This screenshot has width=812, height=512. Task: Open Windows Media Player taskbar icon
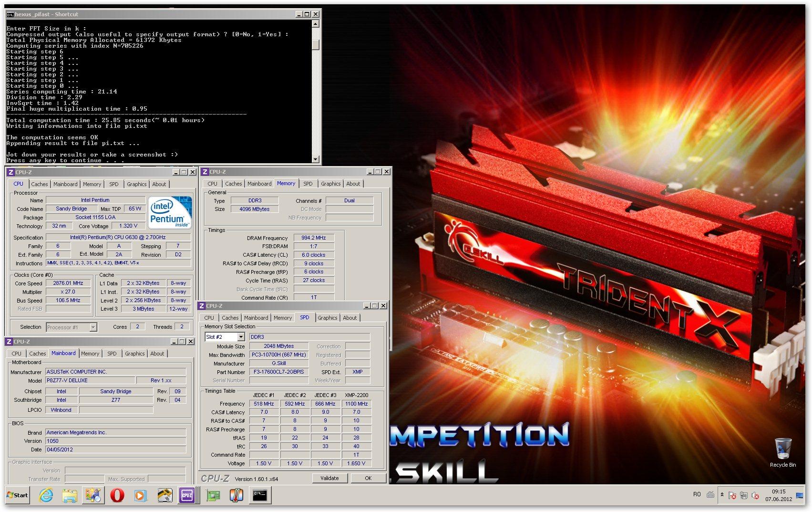(x=140, y=495)
